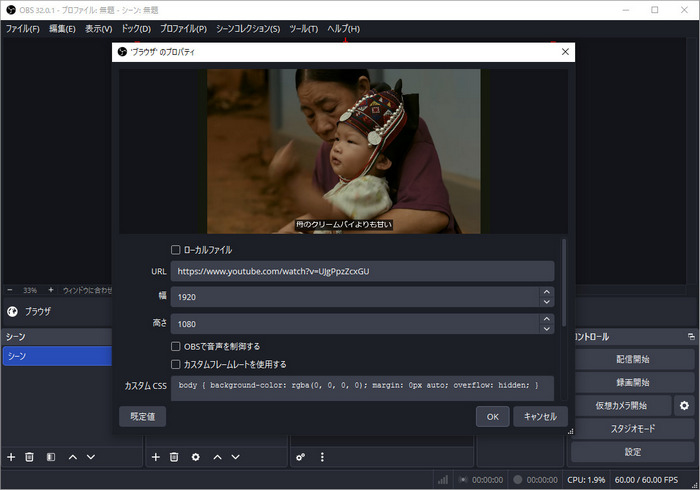Open the 表示(V) menu
The height and width of the screenshot is (490, 700).
[x=99, y=29]
